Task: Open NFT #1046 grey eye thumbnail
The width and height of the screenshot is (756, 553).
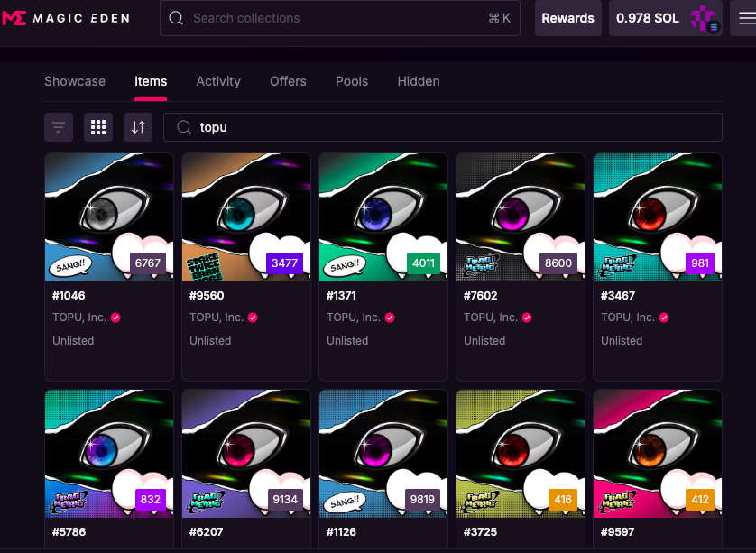Action: (109, 217)
